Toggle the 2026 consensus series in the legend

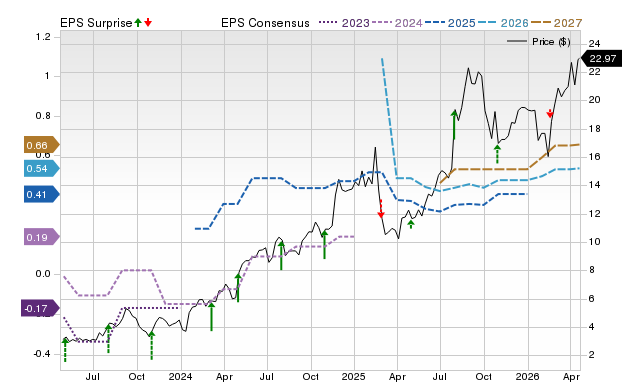click(503, 23)
